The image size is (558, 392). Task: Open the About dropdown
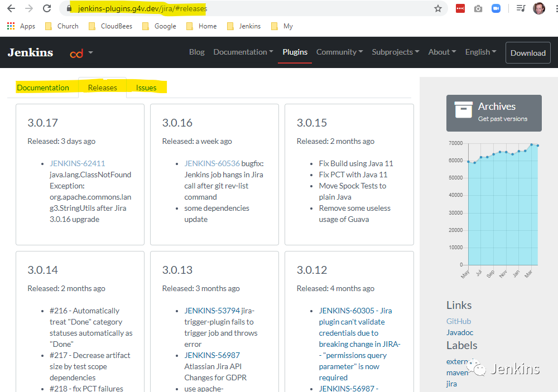click(441, 52)
